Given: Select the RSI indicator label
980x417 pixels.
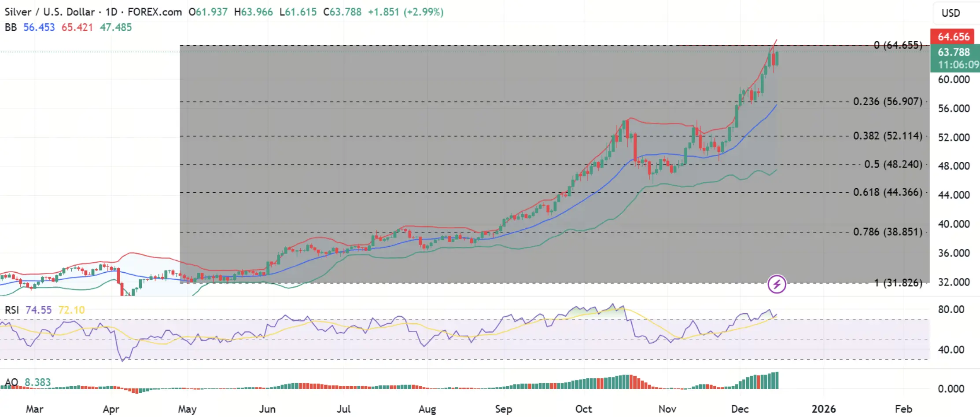Looking at the screenshot, I should coord(13,310).
